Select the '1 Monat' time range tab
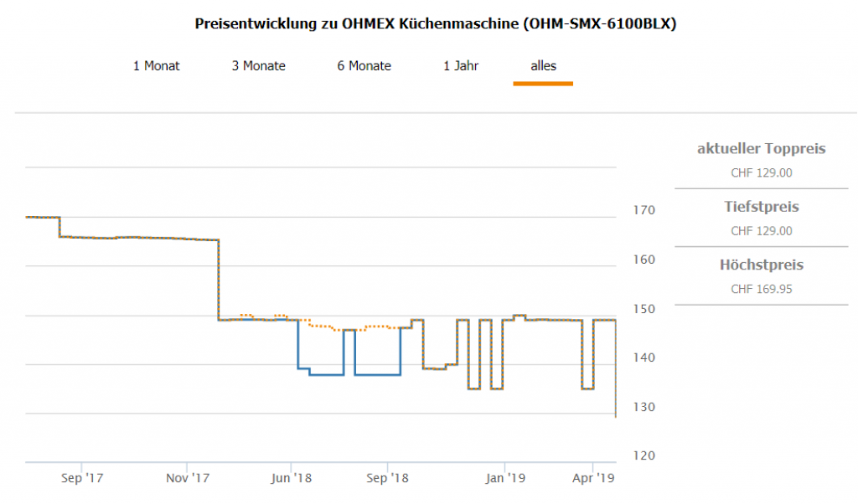Viewport: 858px width, 504px height. pos(156,66)
